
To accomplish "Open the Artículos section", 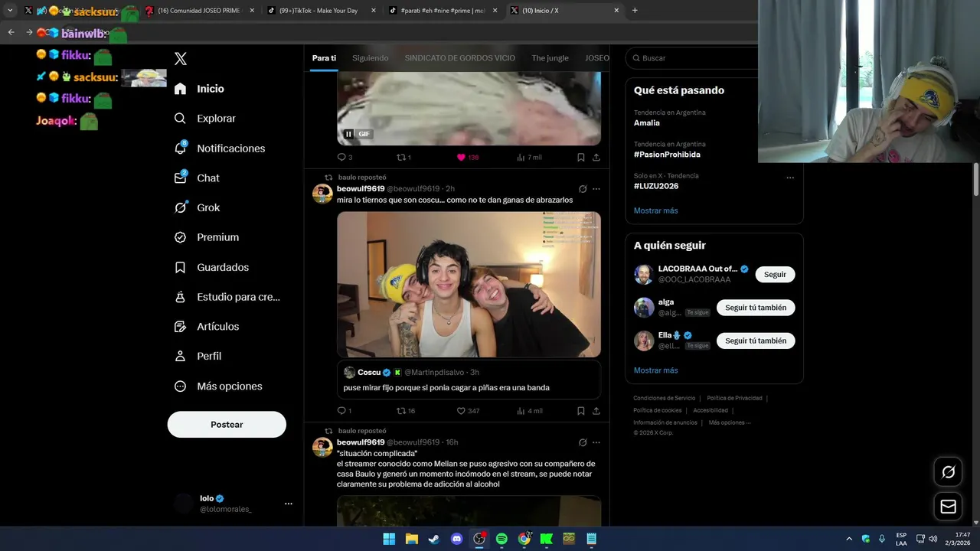I will pyautogui.click(x=206, y=327).
